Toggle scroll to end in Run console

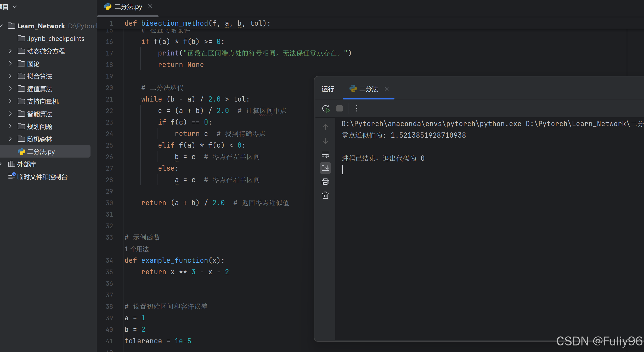click(325, 168)
